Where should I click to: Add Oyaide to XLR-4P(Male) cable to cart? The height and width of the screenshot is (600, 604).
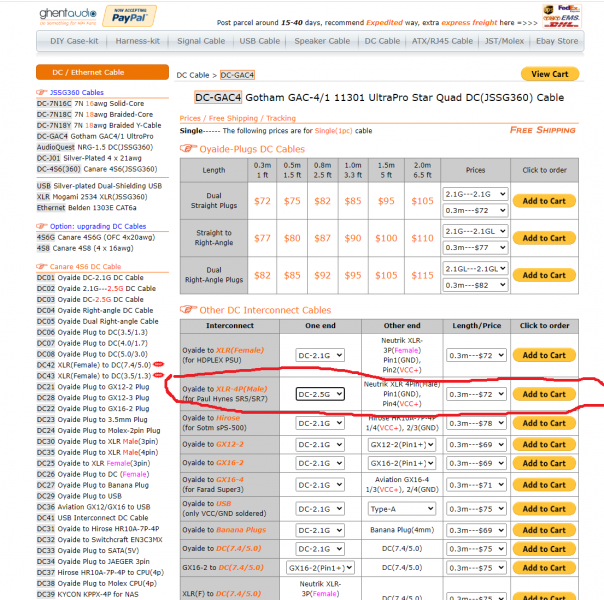click(x=544, y=394)
